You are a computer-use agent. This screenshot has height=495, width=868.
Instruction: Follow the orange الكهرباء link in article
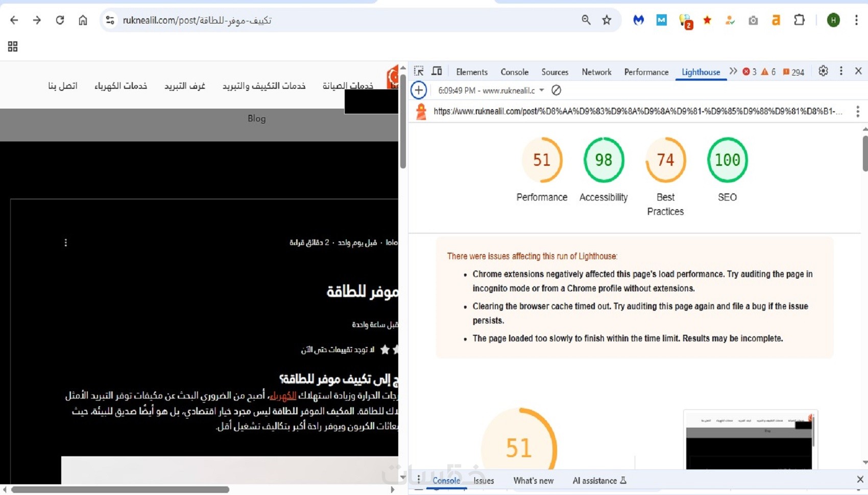283,396
